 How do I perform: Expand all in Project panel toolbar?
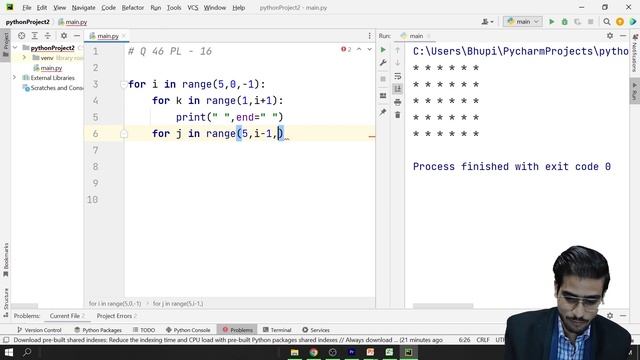35,36
